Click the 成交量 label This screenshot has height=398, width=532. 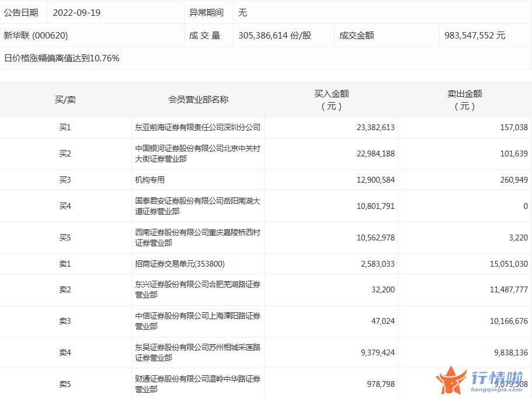pyautogui.click(x=205, y=35)
